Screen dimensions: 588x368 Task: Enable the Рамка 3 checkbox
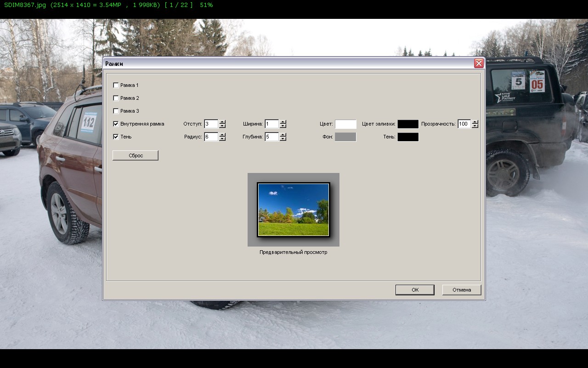click(x=116, y=111)
